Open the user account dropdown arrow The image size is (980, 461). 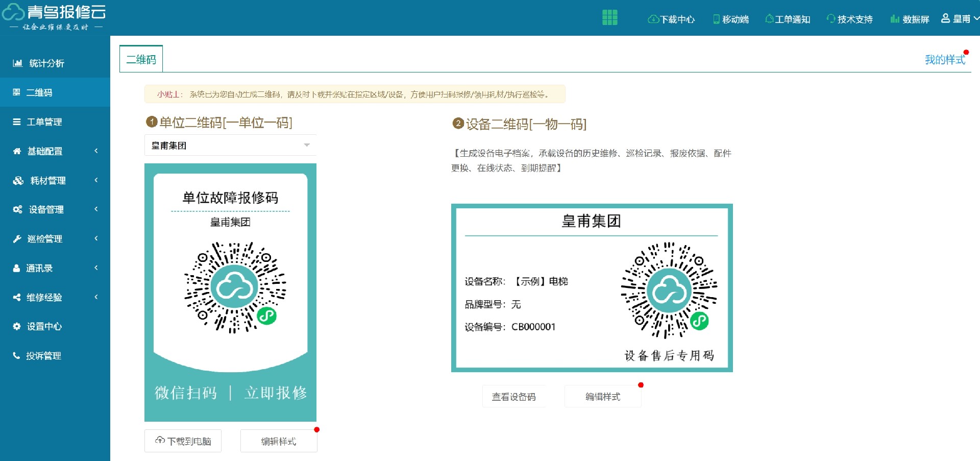point(976,18)
